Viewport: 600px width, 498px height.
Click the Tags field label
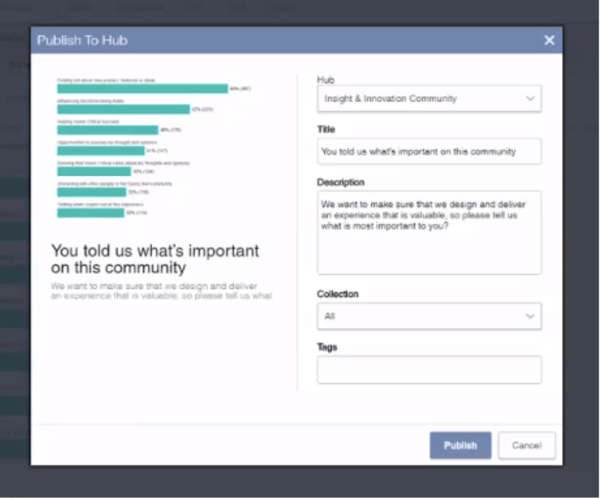(x=327, y=347)
